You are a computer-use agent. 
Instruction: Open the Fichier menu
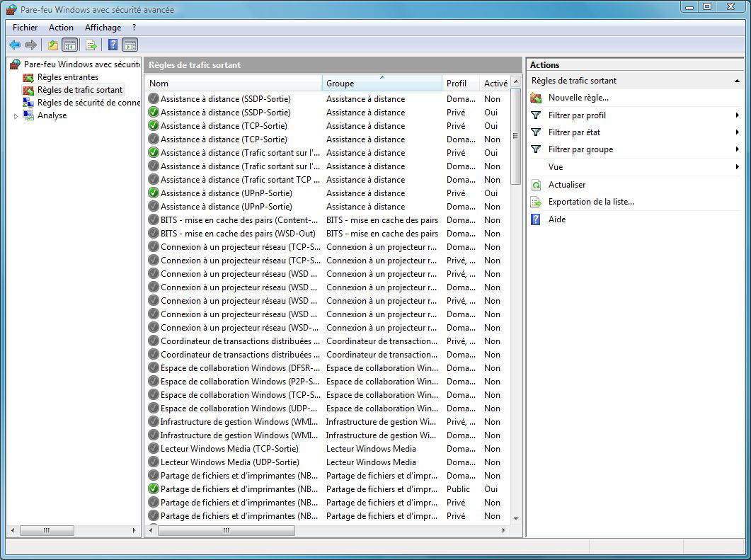click(25, 28)
